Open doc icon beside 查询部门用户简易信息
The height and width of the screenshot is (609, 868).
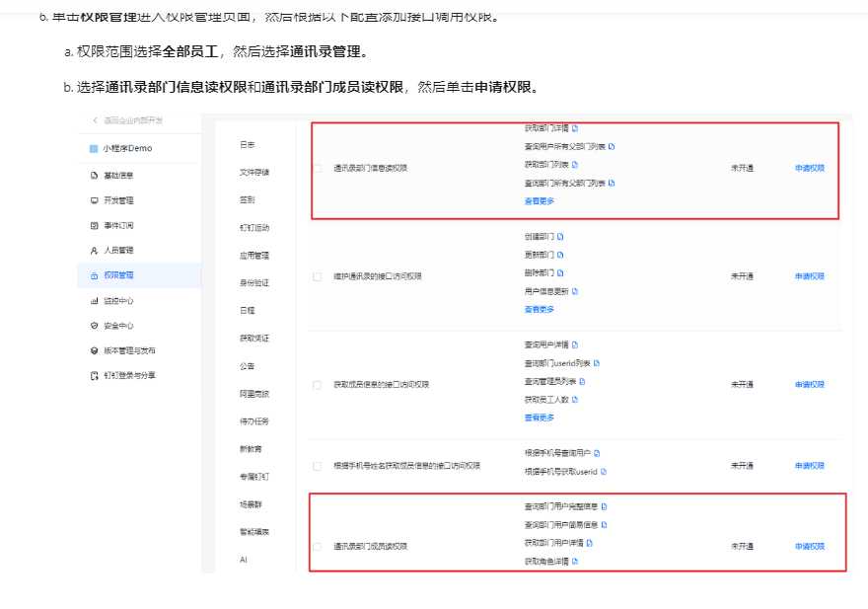click(605, 525)
